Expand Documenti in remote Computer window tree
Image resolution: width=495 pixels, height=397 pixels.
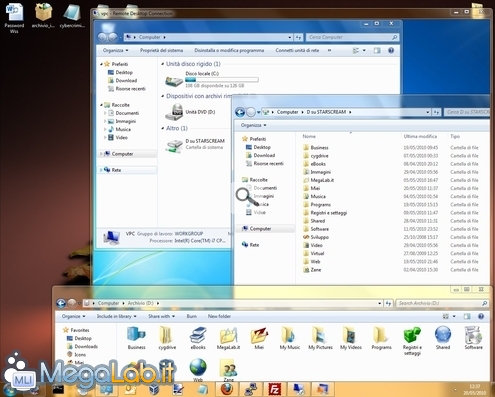(x=105, y=113)
